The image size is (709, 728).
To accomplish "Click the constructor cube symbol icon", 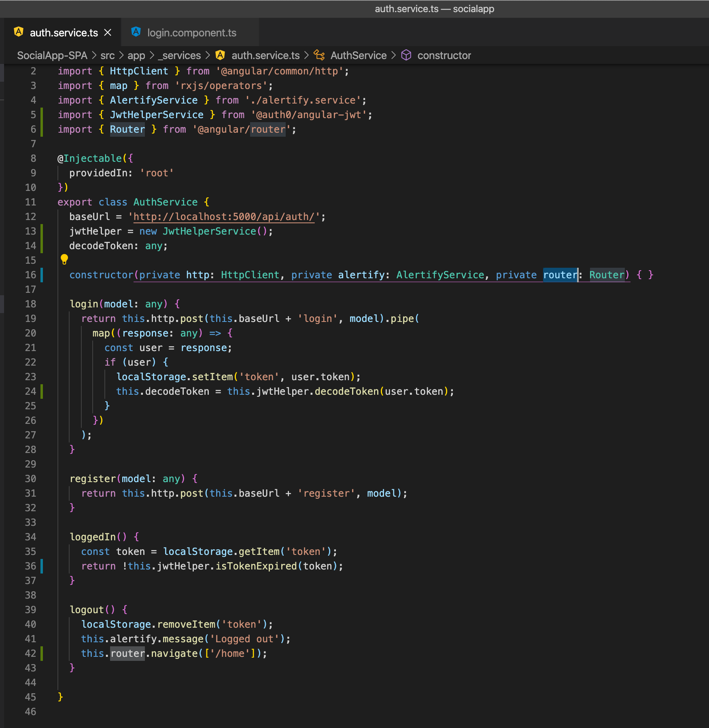I will [x=406, y=55].
